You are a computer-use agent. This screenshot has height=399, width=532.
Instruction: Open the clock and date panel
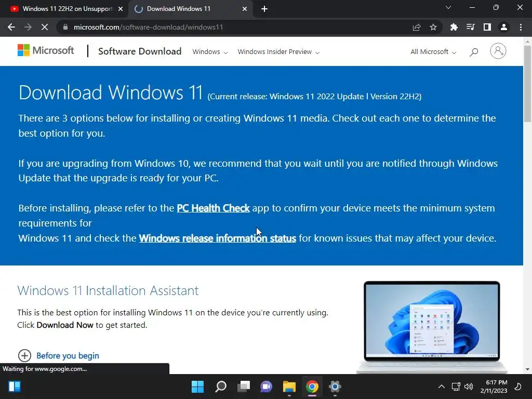pos(494,387)
